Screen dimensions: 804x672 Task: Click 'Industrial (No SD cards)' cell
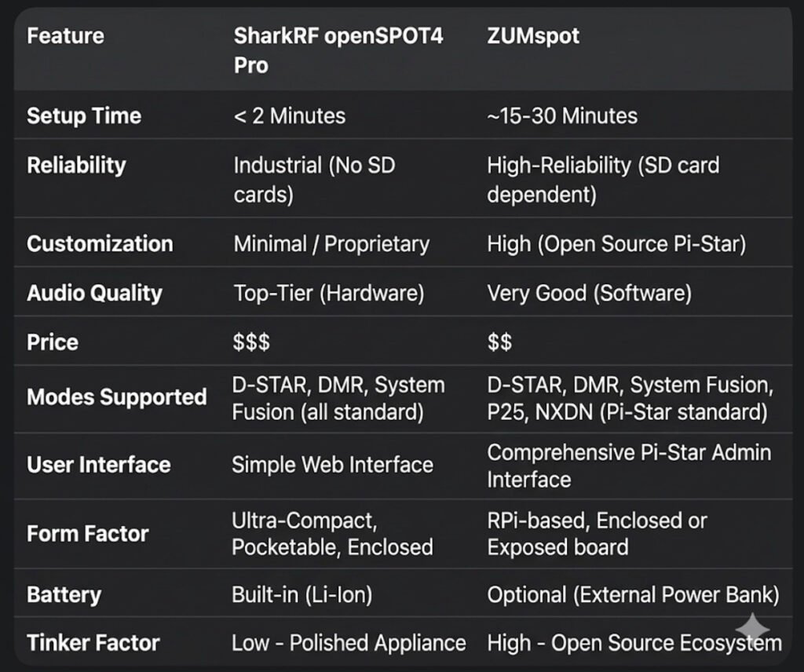click(314, 180)
